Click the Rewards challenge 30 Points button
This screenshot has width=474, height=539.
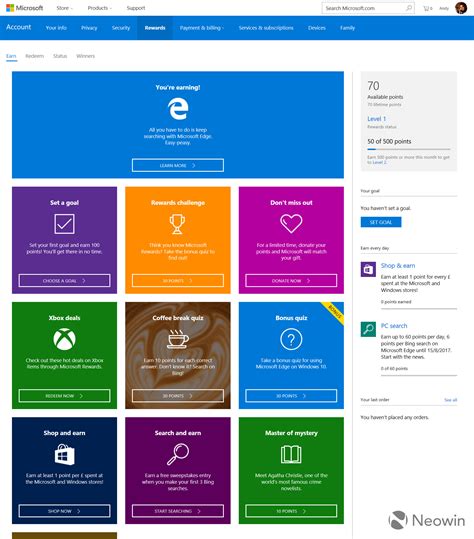click(178, 280)
